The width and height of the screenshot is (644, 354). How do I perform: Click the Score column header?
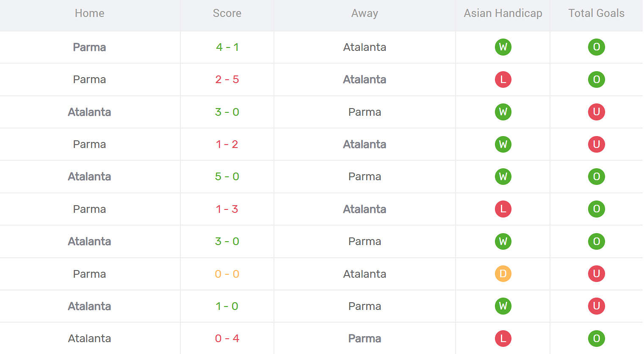pyautogui.click(x=227, y=13)
